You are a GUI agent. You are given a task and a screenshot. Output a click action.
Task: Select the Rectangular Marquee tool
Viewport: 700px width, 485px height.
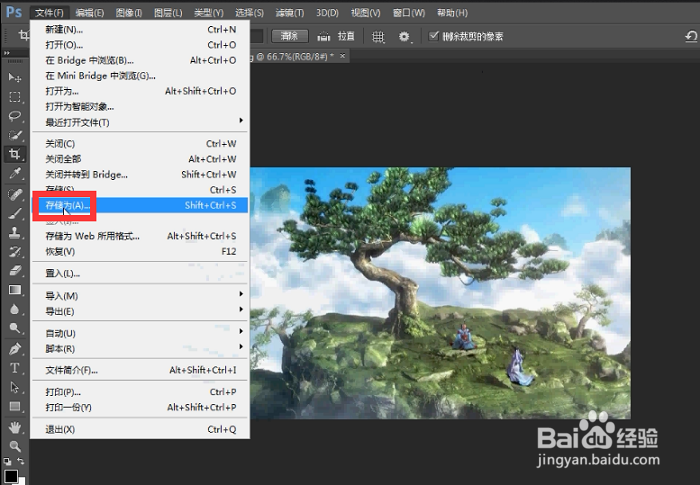pyautogui.click(x=15, y=97)
